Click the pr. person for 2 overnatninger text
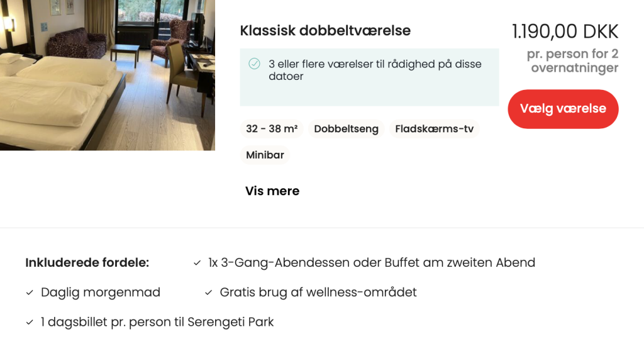The height and width of the screenshot is (351, 644). (x=572, y=61)
